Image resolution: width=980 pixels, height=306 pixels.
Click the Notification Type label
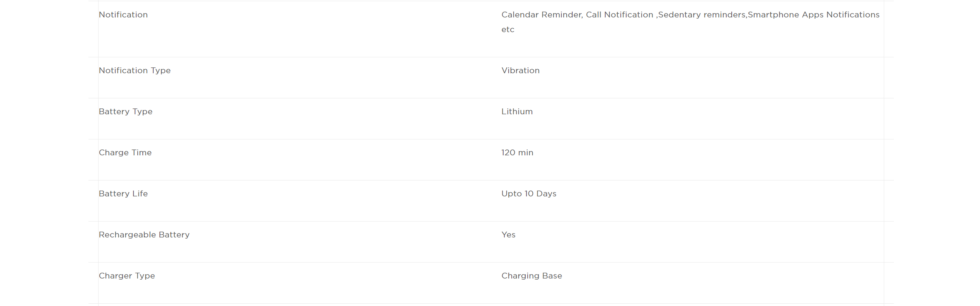tap(135, 70)
